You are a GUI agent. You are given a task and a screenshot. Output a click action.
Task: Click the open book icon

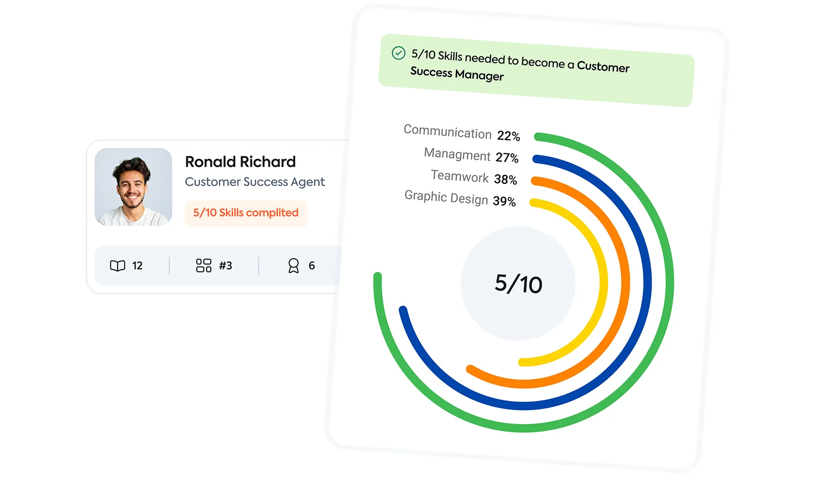click(118, 266)
